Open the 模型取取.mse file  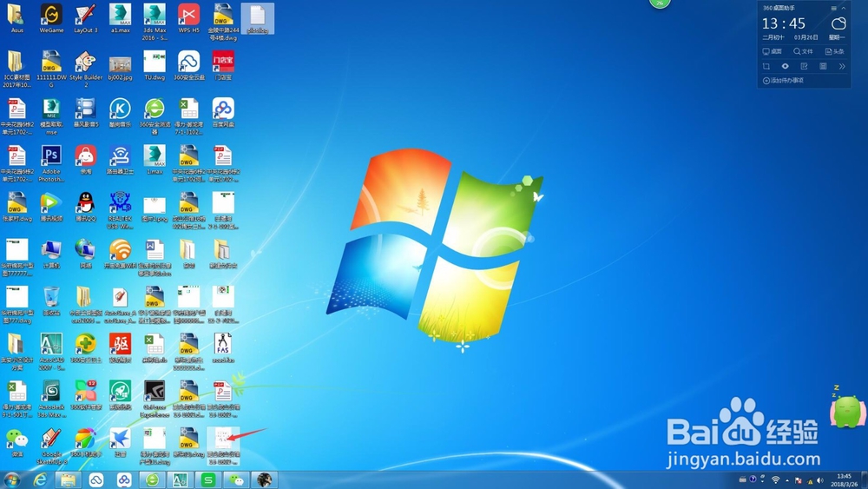coord(51,116)
